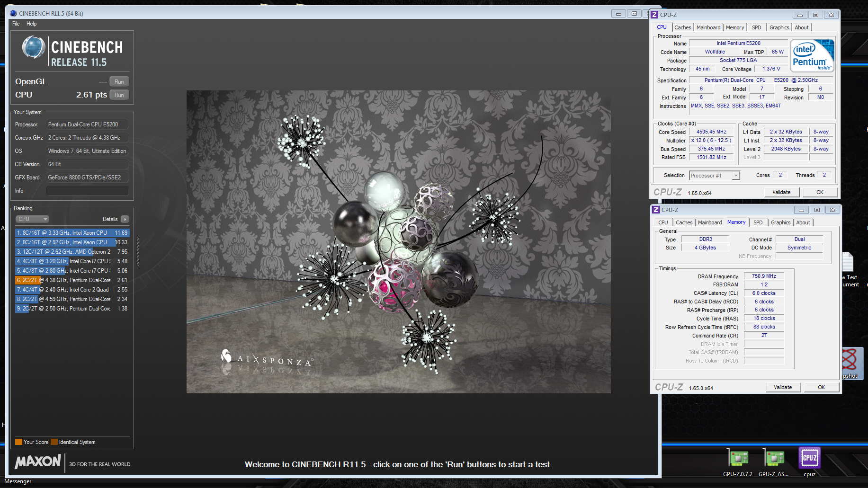Screen dimensions: 868x488
Task: Open Graphics tab in lower CPU-Z window
Action: point(780,222)
